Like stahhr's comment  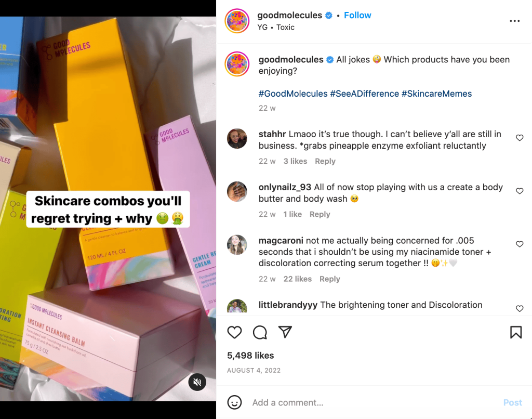pos(519,138)
